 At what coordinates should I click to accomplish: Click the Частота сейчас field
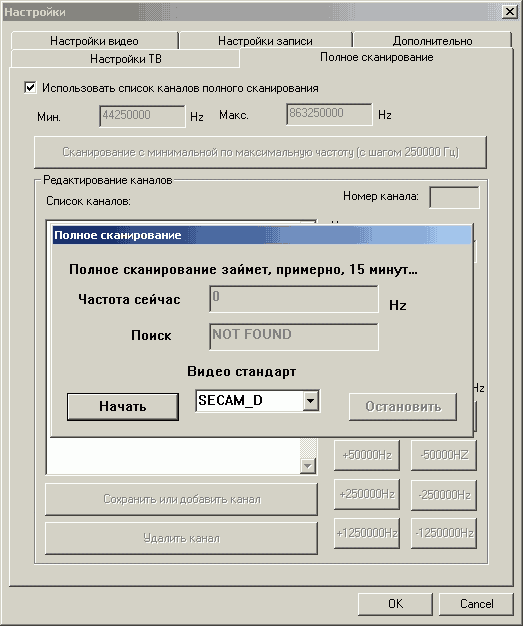(294, 299)
